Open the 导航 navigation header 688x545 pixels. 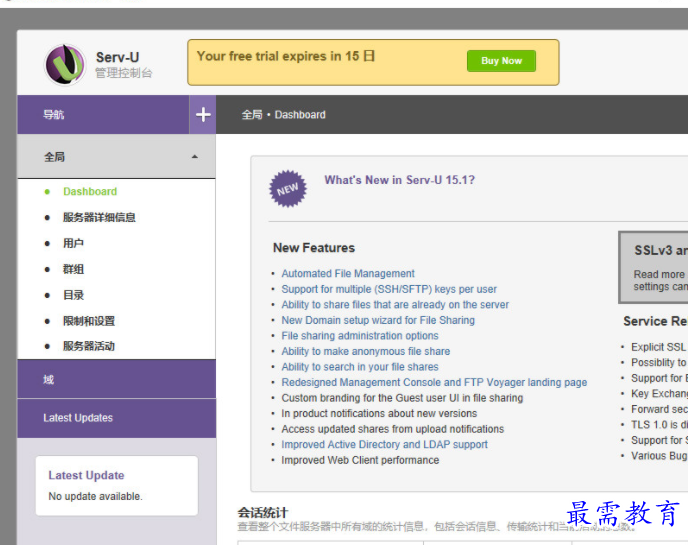pyautogui.click(x=103, y=115)
